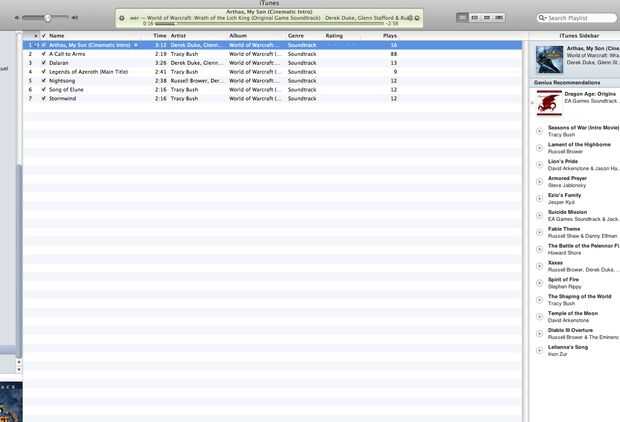Image resolution: width=620 pixels, height=422 pixels.
Task: Uncheck the Nightsong track
Action: (43, 81)
